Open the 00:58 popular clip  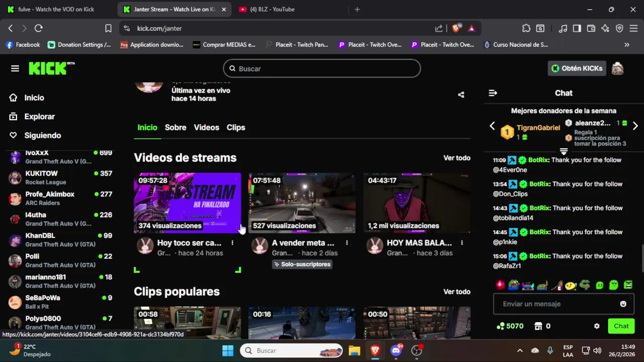point(187,323)
